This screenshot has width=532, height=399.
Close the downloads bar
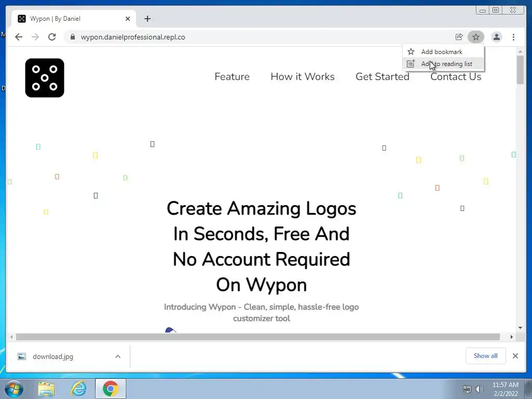point(515,356)
